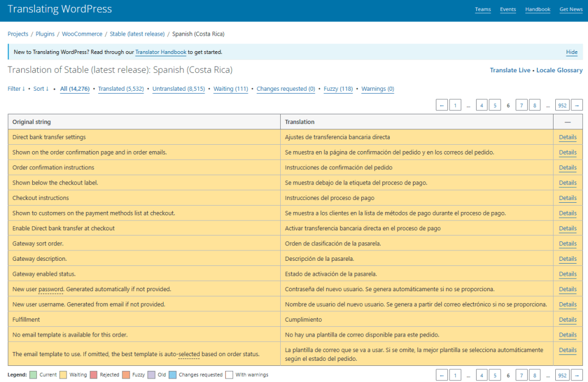Image resolution: width=588 pixels, height=382 pixels.
Task: Click the dash bulk-select column header
Action: tap(567, 122)
